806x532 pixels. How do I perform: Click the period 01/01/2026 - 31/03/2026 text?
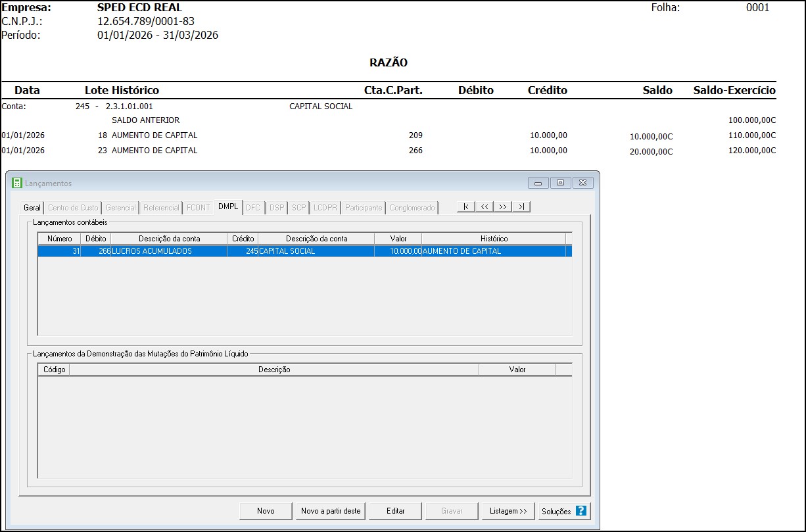(x=158, y=35)
